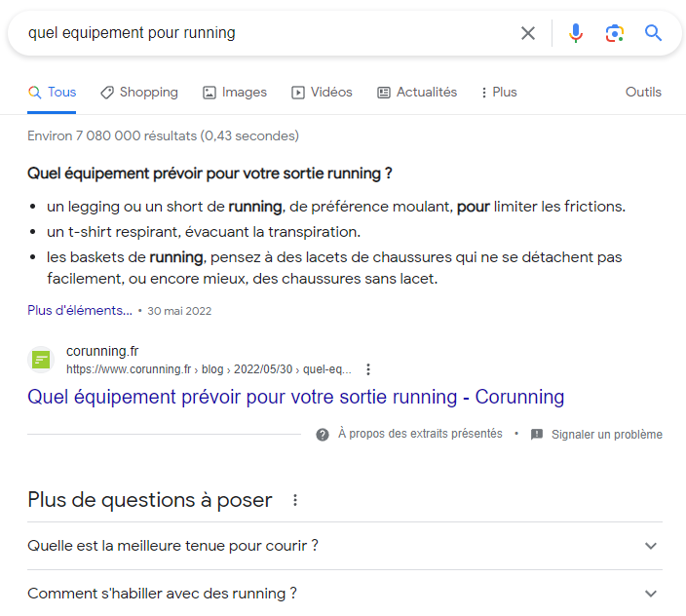Click the bullet about t-shirt respirant

coord(204,232)
